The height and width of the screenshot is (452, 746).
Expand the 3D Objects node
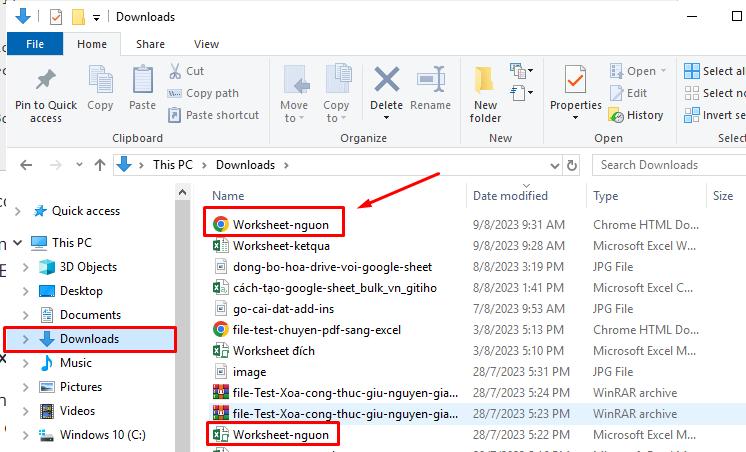26,267
